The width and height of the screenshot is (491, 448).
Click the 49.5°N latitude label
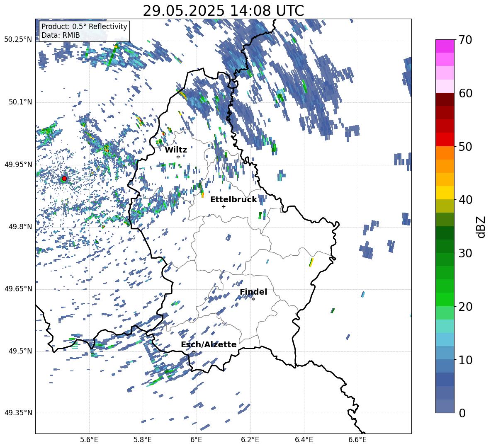pos(20,351)
